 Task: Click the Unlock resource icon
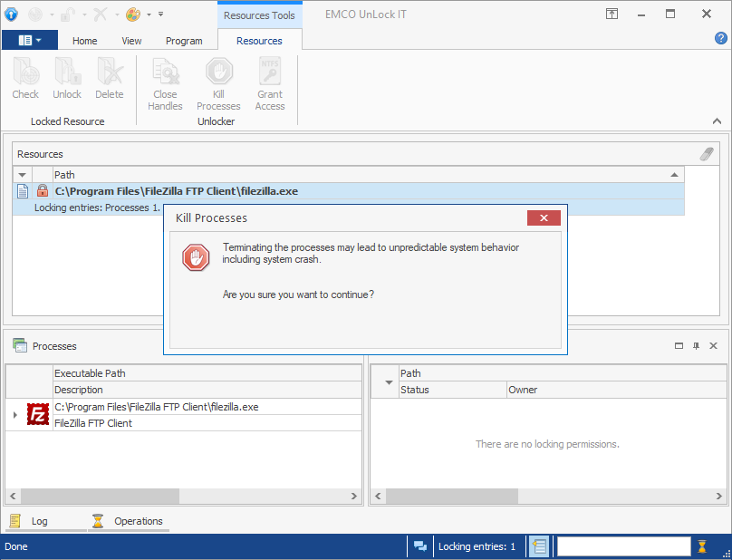coord(67,72)
